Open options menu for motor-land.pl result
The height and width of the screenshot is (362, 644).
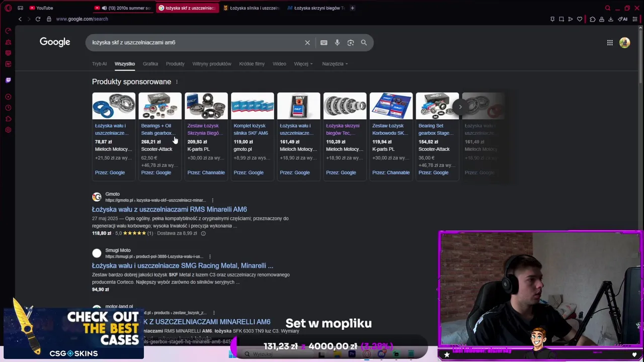click(214, 313)
